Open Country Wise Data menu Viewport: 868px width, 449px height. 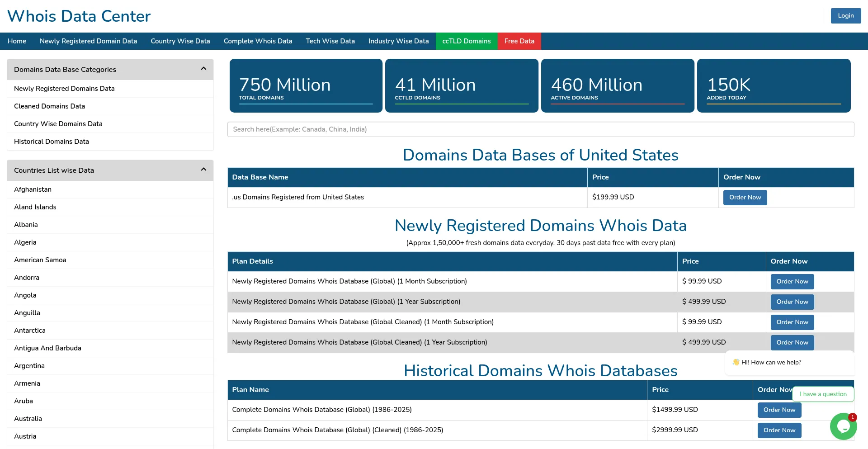pyautogui.click(x=180, y=41)
